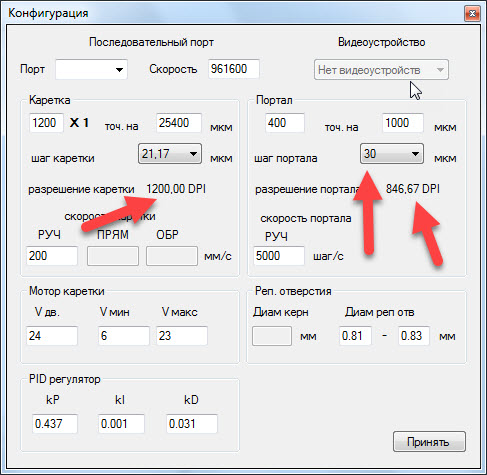Click the разрешение каретки label
Viewport: 487px width, 475px height.
click(81, 189)
